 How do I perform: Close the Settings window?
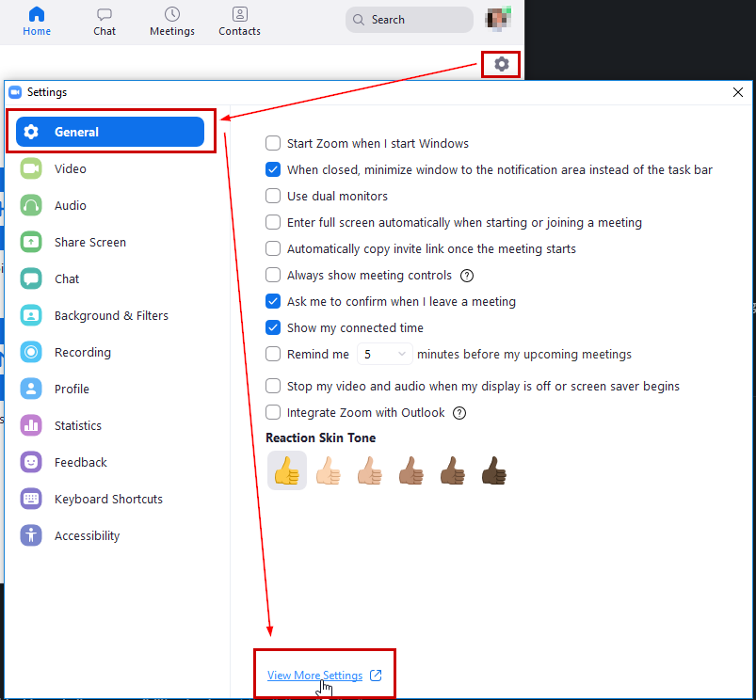[738, 92]
